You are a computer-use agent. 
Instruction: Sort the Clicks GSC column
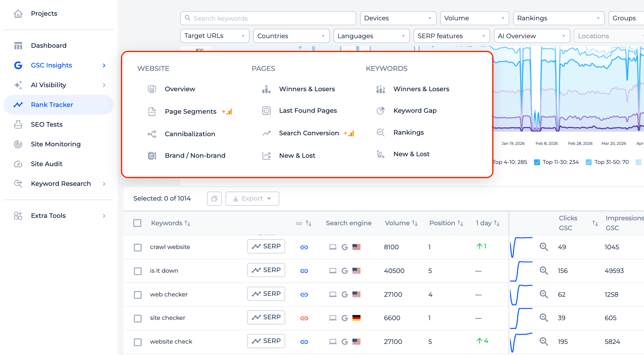[595, 223]
